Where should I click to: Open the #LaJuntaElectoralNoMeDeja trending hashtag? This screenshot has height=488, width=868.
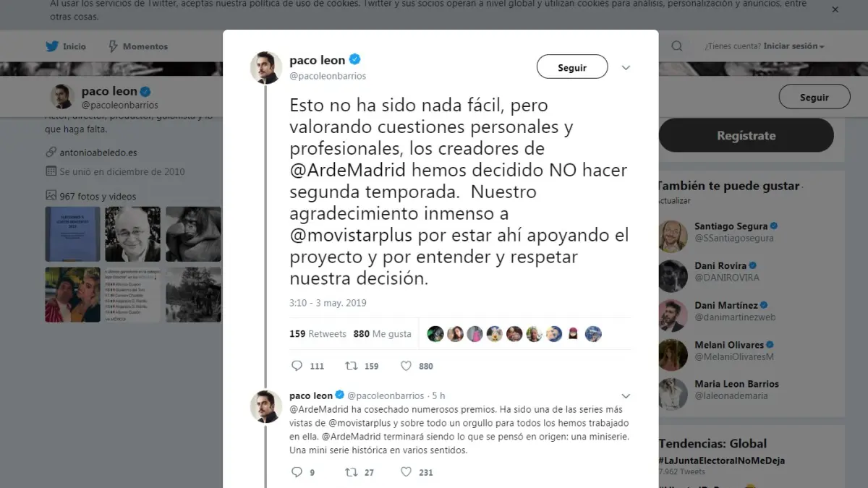point(721,461)
